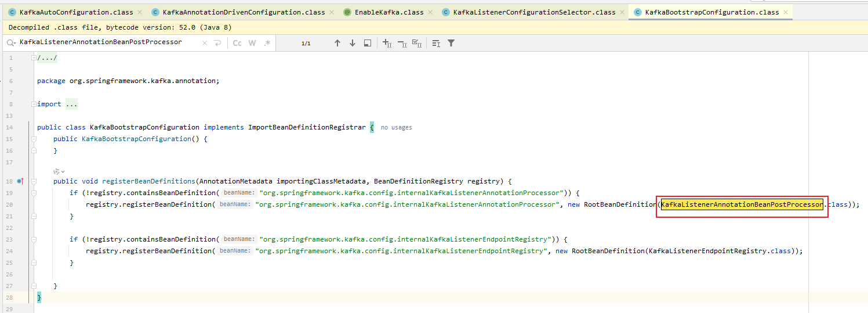
Task: Clear the find field text
Action: click(x=204, y=43)
